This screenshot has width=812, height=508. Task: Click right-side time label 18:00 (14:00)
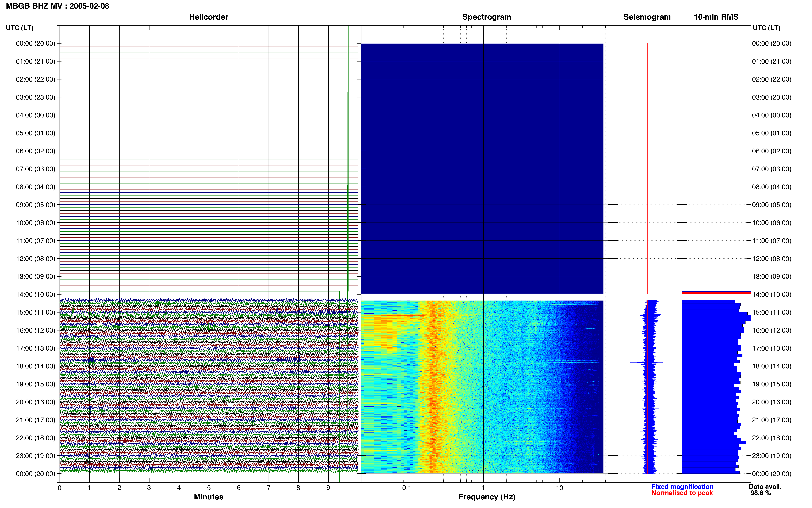tap(772, 366)
